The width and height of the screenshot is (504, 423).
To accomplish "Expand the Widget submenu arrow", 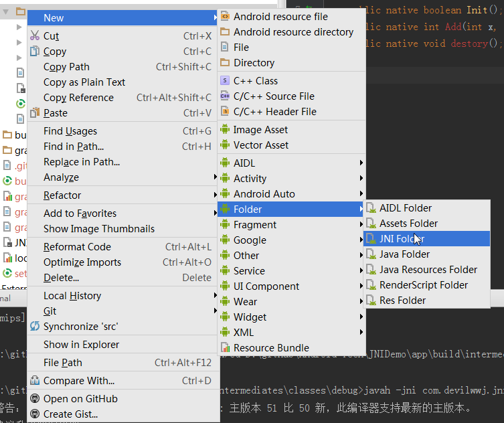I will tap(361, 317).
